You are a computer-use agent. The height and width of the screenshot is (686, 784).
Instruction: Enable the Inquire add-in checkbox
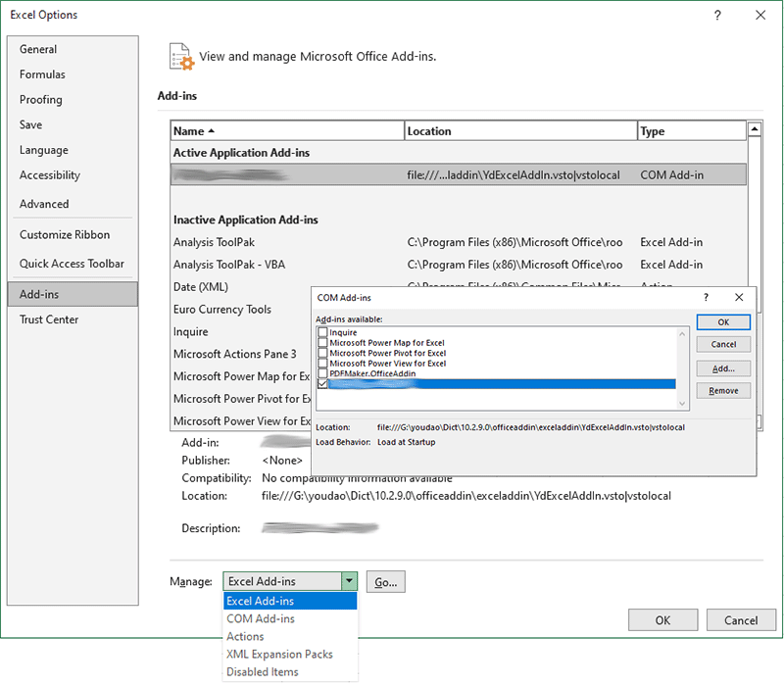click(x=322, y=333)
